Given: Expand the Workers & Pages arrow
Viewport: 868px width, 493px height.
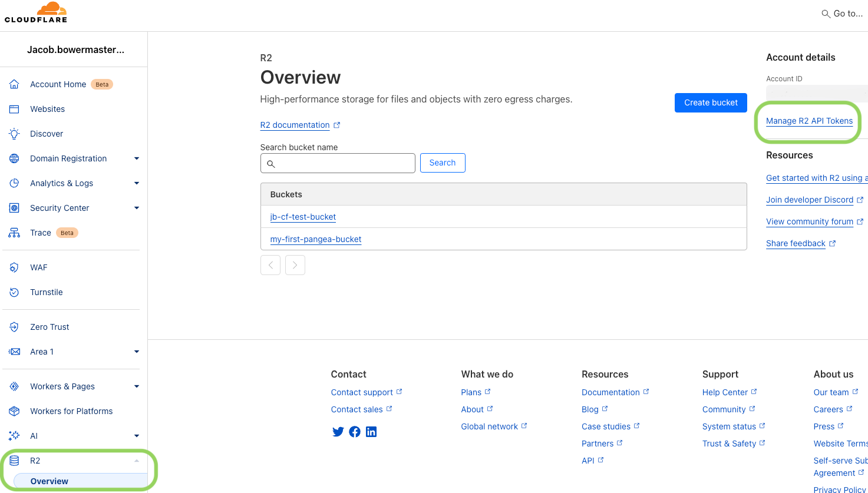Looking at the screenshot, I should tap(137, 386).
